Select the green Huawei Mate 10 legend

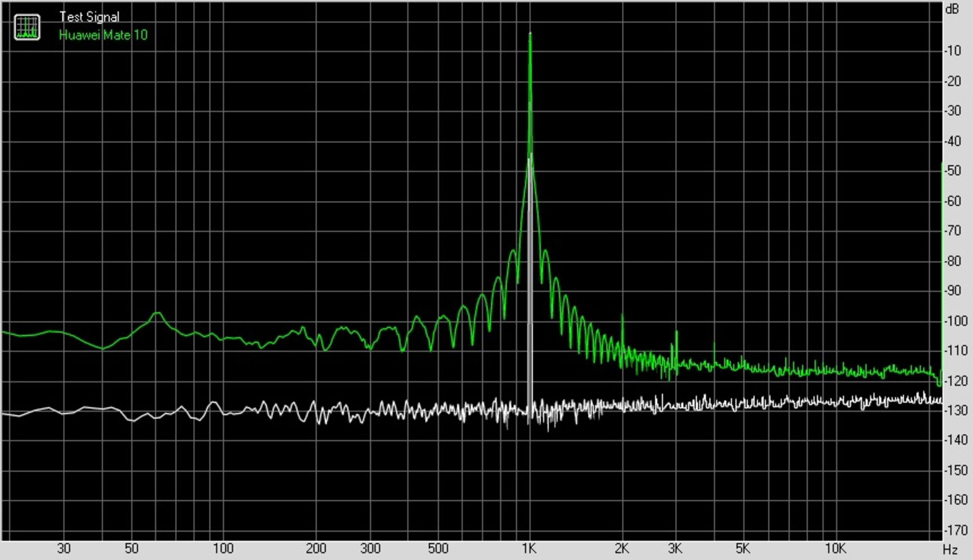point(103,35)
